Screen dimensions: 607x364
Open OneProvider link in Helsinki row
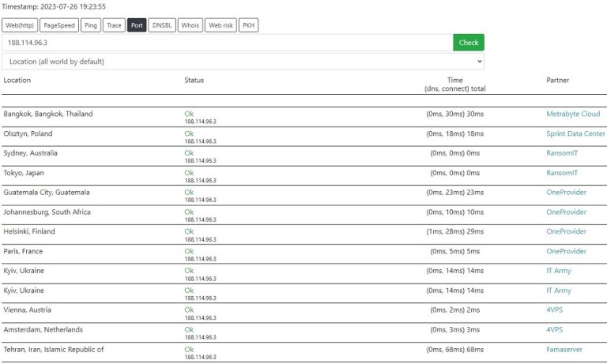tap(566, 231)
